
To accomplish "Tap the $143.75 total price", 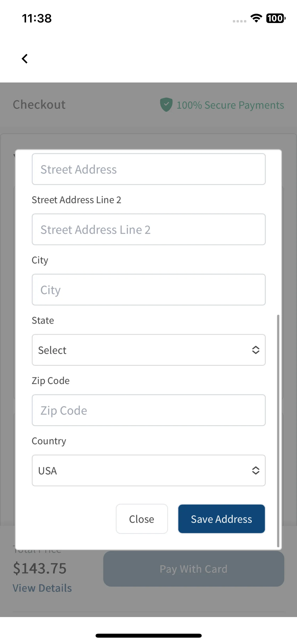I will pos(40,569).
